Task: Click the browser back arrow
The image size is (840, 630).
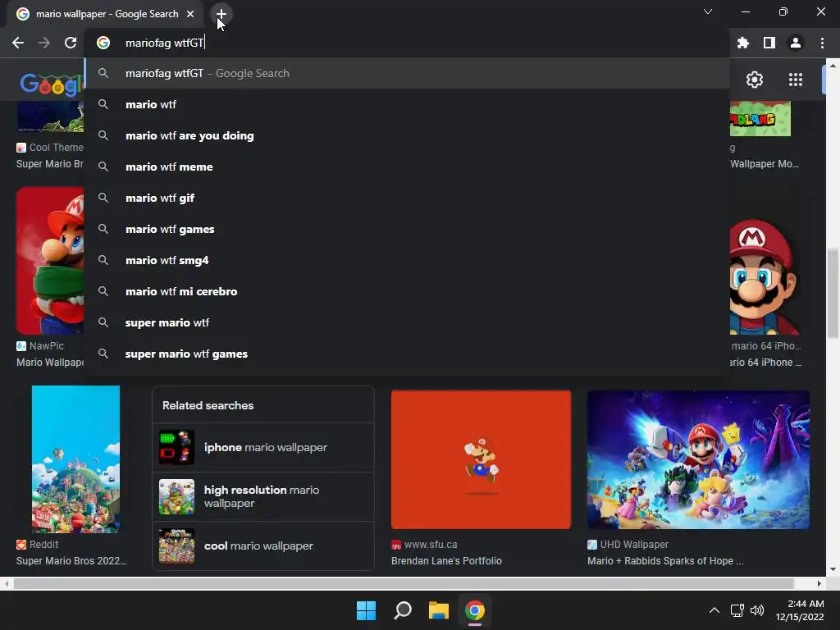Action: pos(18,43)
